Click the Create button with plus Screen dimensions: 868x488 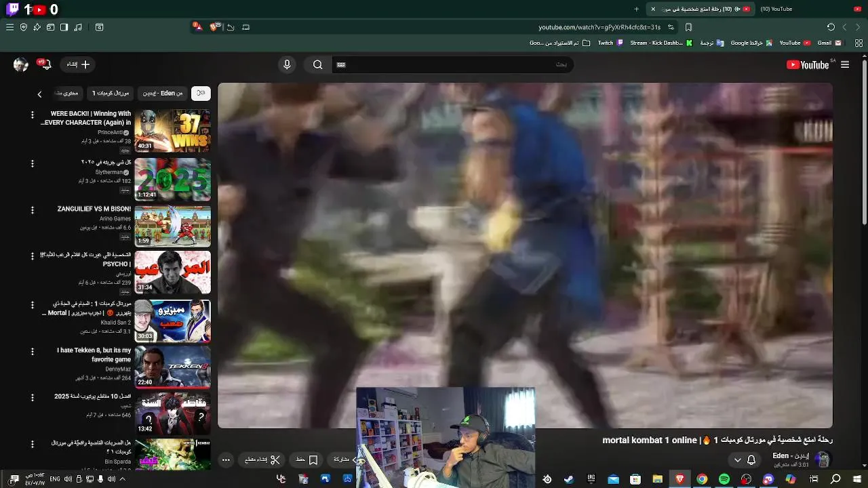pos(78,64)
